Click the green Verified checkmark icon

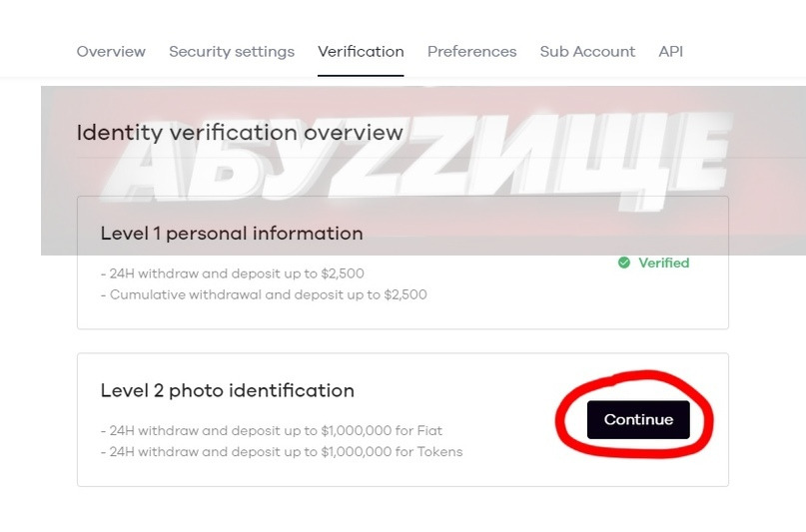(x=624, y=263)
